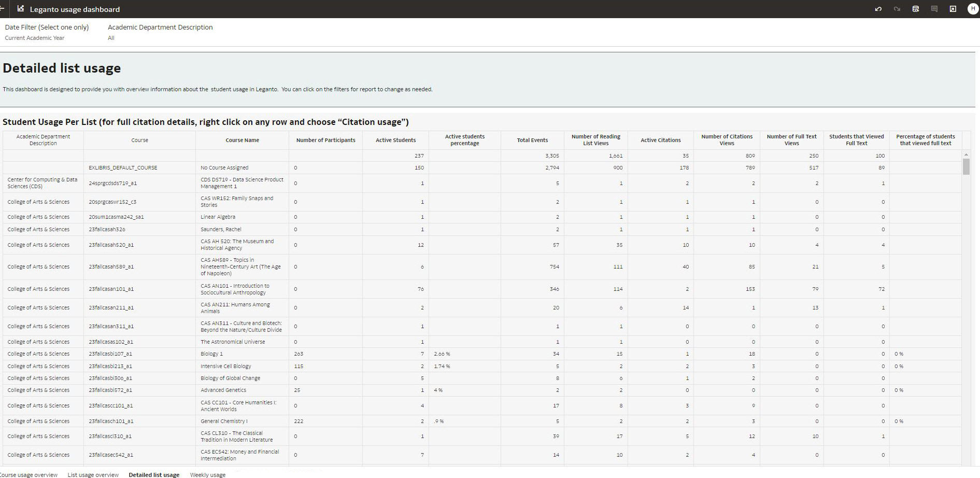Click the Number of Reading List Views header
This screenshot has height=478, width=980.
[596, 140]
